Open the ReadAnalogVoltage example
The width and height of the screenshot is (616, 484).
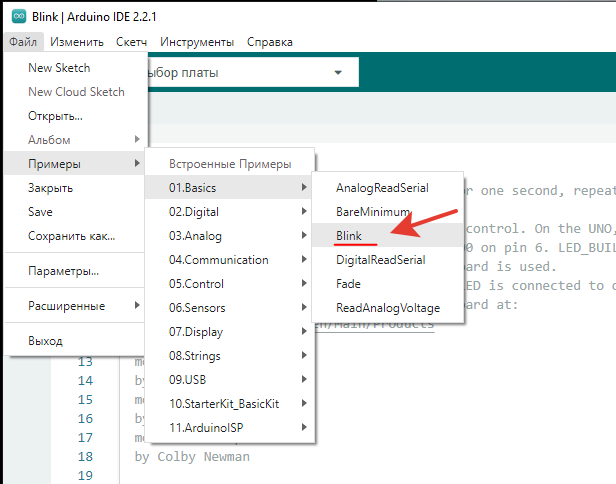click(388, 308)
